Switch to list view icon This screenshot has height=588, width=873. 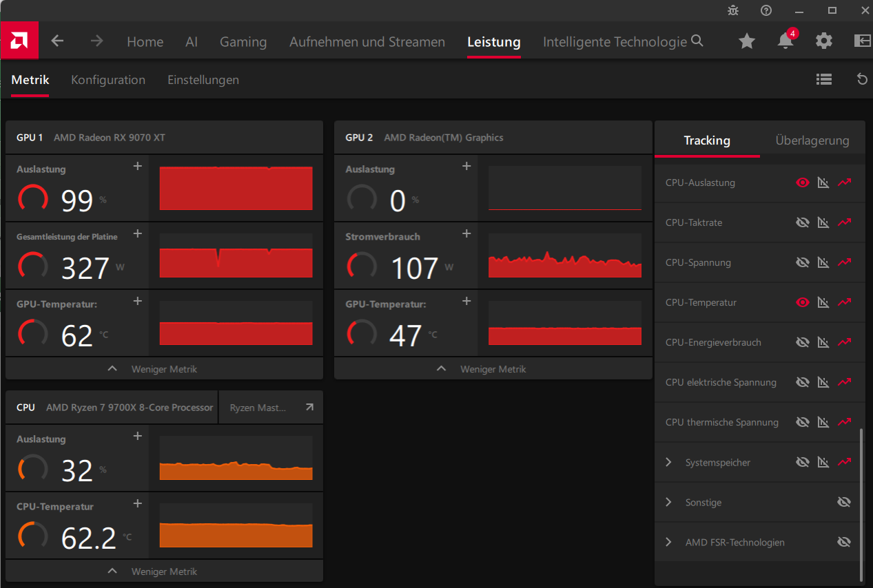pyautogui.click(x=823, y=79)
